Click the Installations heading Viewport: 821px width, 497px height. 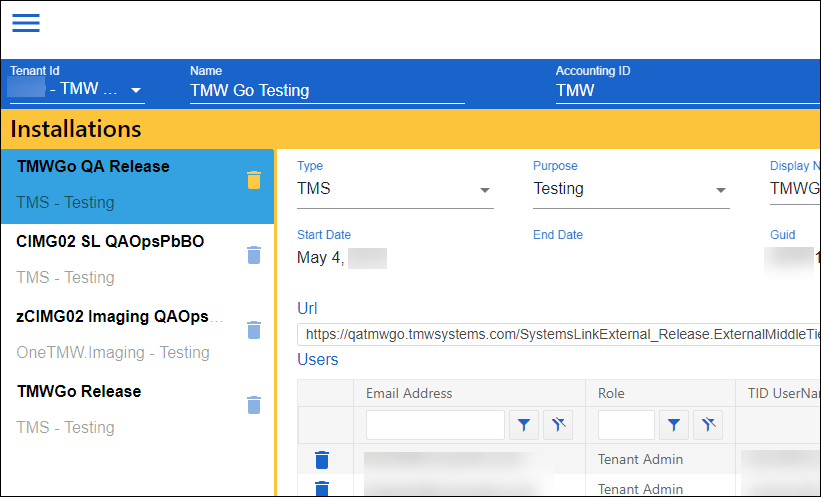pyautogui.click(x=76, y=129)
